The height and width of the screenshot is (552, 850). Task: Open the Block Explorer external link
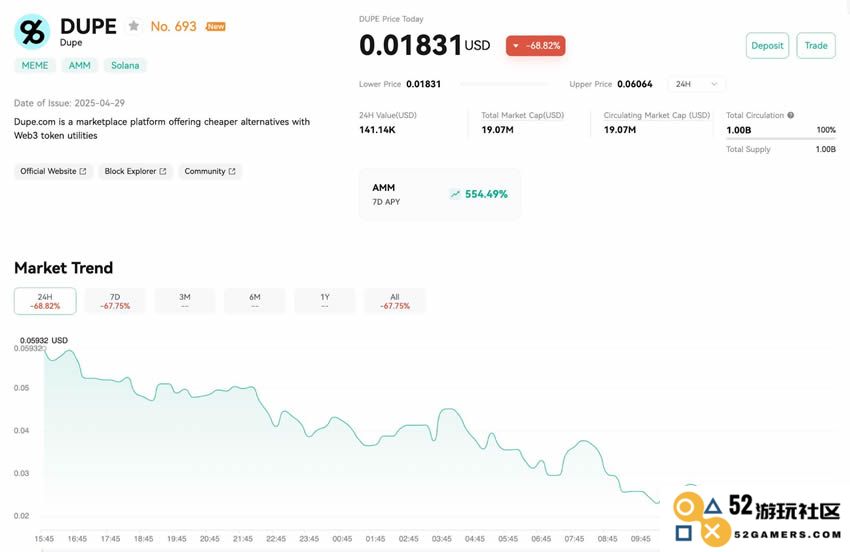click(x=136, y=171)
